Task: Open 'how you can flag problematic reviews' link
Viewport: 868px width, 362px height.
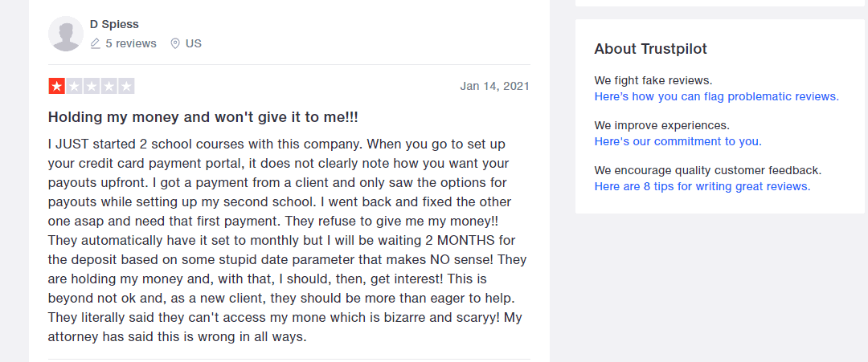Action: [716, 96]
